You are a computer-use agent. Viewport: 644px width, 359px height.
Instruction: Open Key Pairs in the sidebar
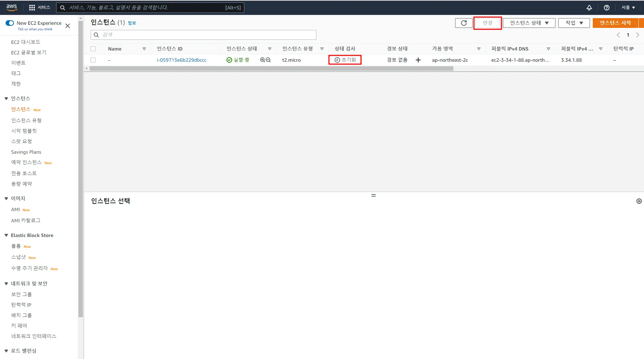tap(19, 326)
